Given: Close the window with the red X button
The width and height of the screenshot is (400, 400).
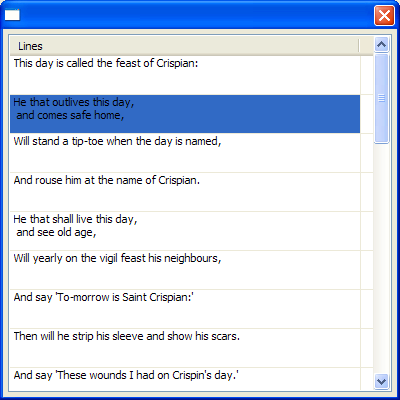Looking at the screenshot, I should coord(384,16).
